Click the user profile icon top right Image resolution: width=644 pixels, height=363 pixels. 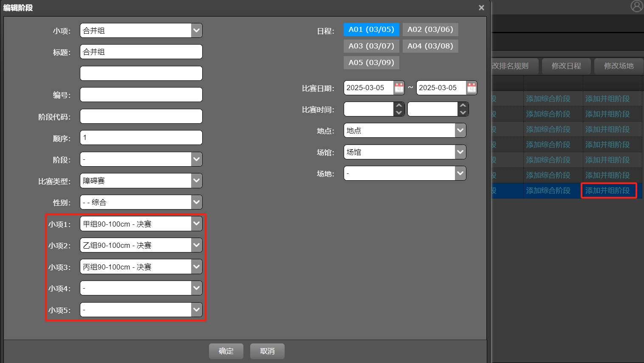tap(636, 6)
